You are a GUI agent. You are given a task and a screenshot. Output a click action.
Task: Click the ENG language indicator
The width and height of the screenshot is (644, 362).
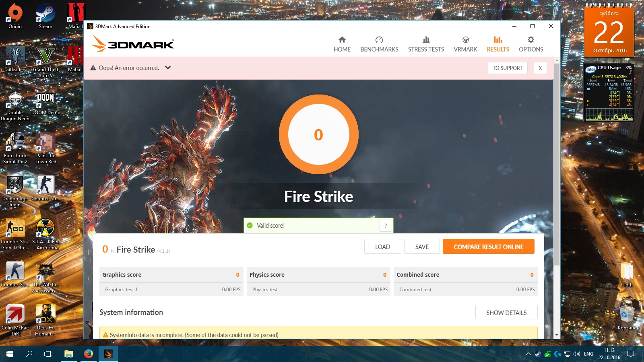pos(588,354)
